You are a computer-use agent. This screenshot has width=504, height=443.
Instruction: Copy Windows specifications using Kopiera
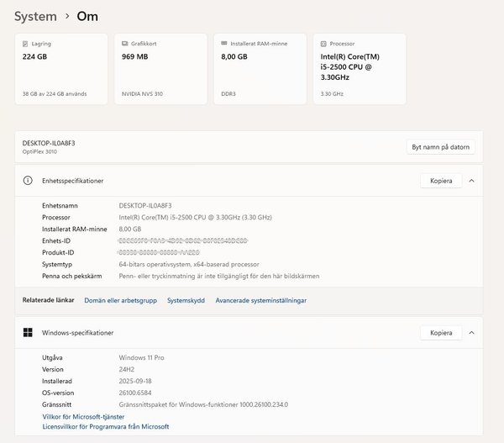tap(441, 333)
